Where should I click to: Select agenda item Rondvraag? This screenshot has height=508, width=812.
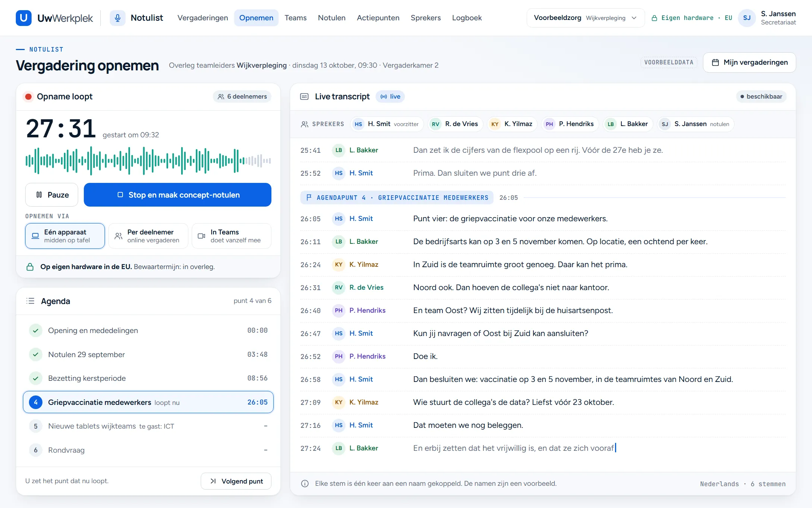(x=148, y=450)
